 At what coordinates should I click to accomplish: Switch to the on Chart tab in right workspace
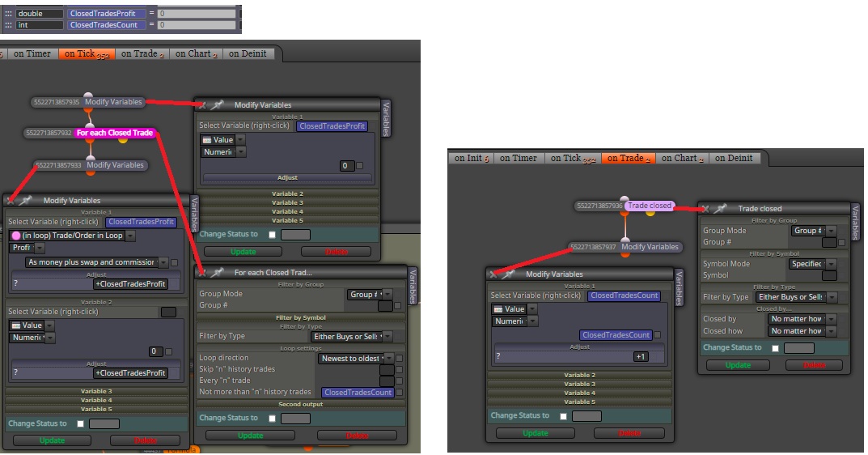click(x=682, y=158)
